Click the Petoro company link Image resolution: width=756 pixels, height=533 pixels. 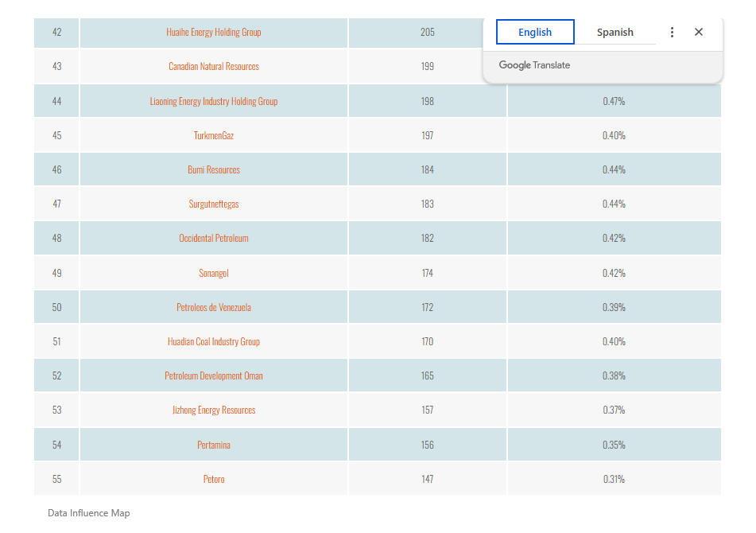click(214, 480)
